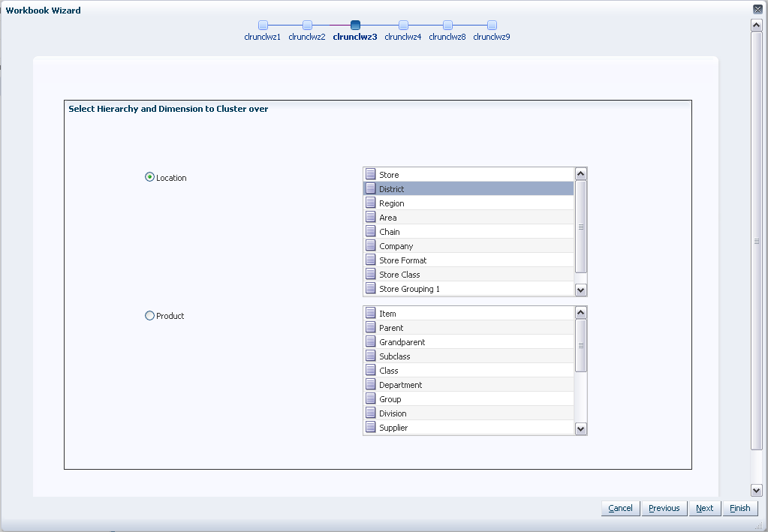Close the Workbook Wizard dialog

(x=757, y=9)
